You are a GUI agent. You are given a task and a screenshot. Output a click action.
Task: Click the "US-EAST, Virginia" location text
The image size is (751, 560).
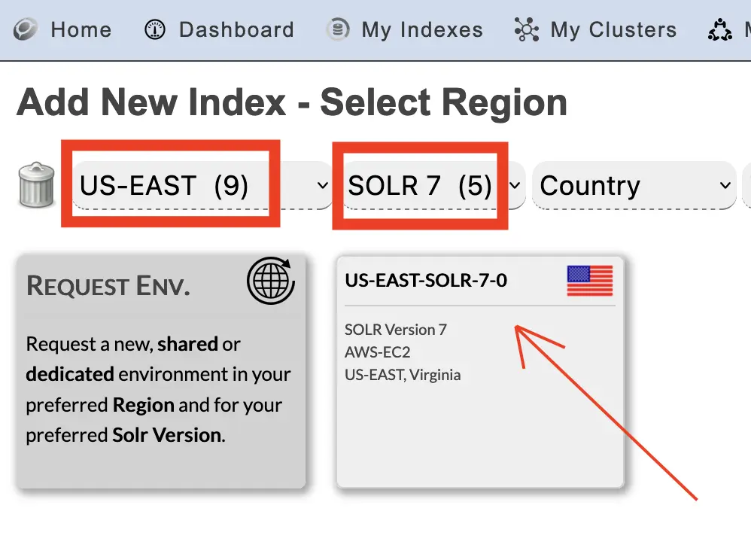403,375
